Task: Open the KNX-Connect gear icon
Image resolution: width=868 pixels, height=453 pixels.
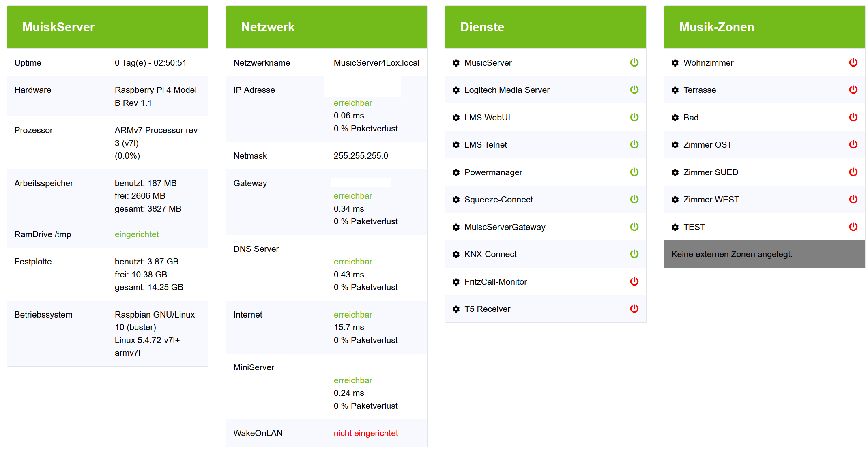Action: click(x=456, y=254)
